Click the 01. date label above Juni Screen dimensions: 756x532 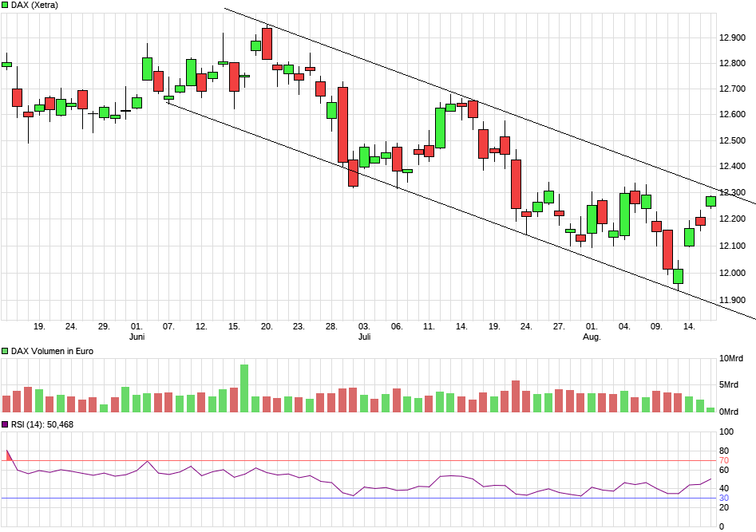pyautogui.click(x=137, y=326)
